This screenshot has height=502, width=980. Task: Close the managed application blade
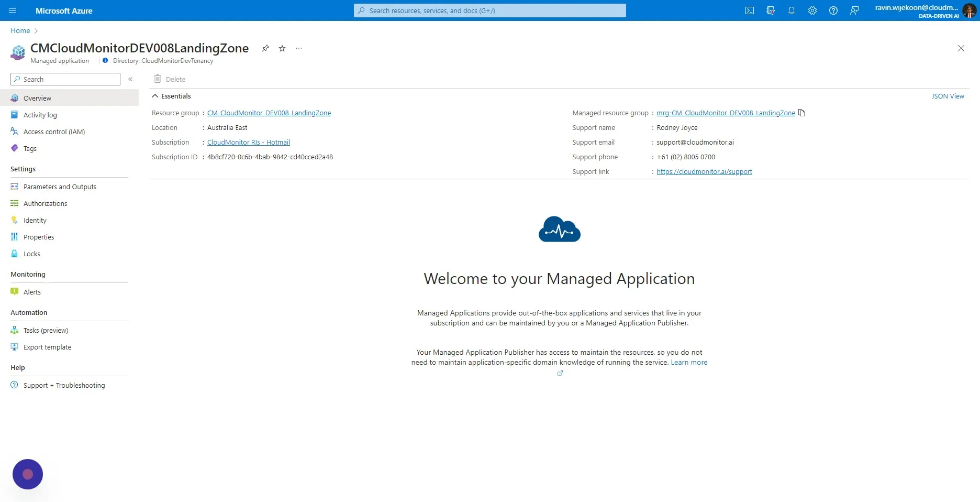pyautogui.click(x=961, y=48)
